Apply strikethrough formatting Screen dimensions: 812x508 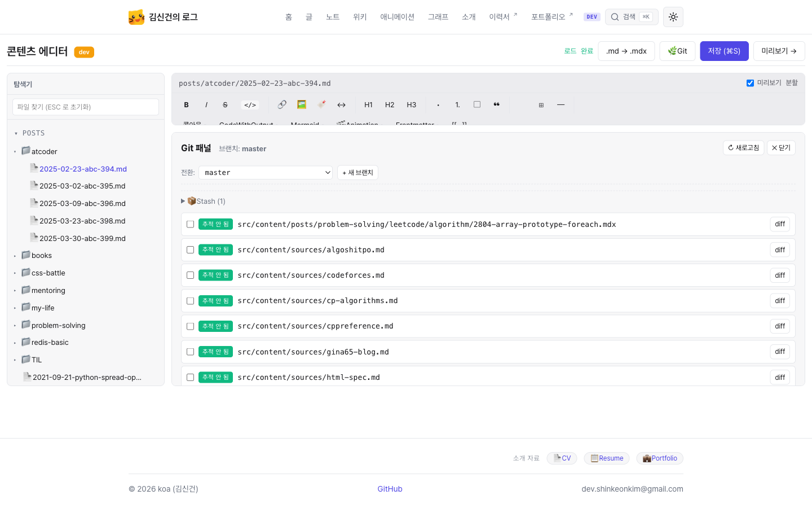(x=225, y=105)
